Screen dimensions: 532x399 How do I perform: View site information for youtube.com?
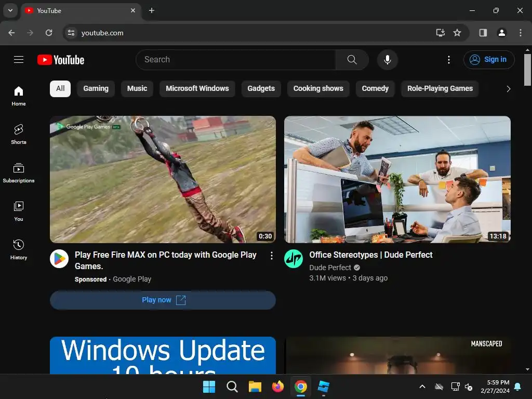click(x=71, y=33)
